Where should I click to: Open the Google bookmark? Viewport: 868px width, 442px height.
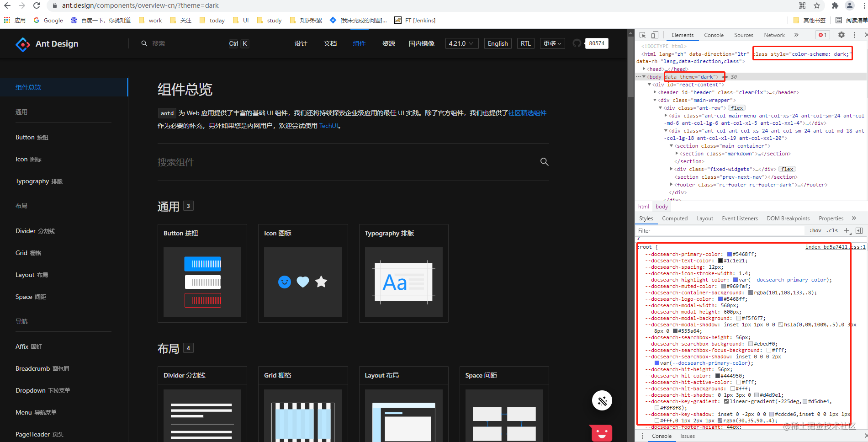coord(48,20)
